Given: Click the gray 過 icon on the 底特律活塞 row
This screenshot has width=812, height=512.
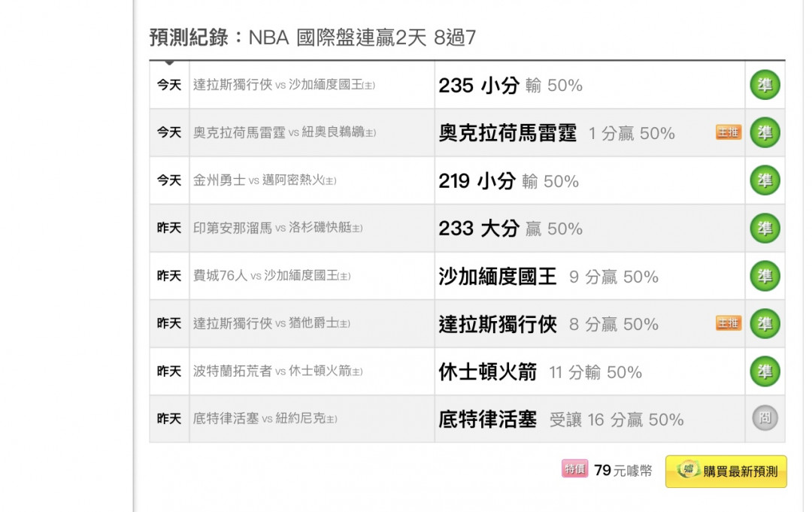Looking at the screenshot, I should point(765,419).
